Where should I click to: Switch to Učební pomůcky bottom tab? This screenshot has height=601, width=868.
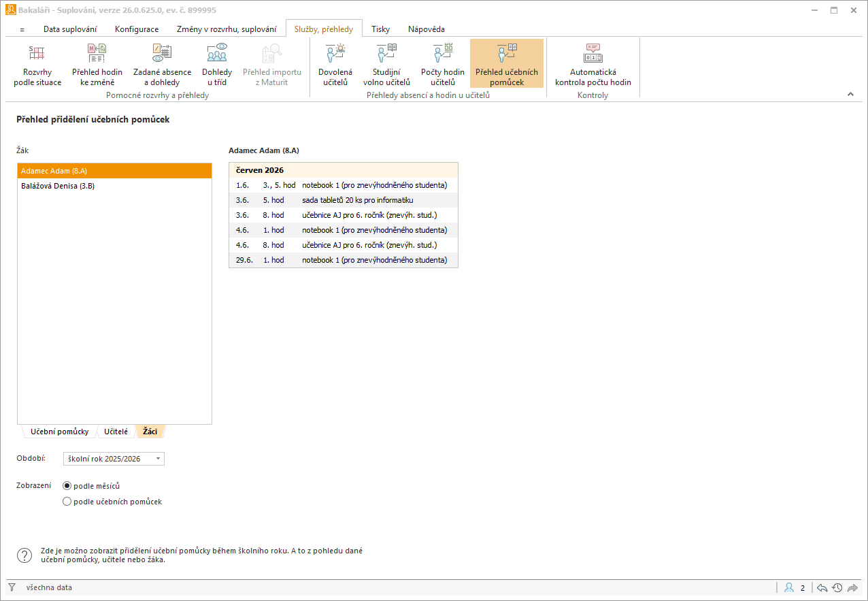(59, 432)
